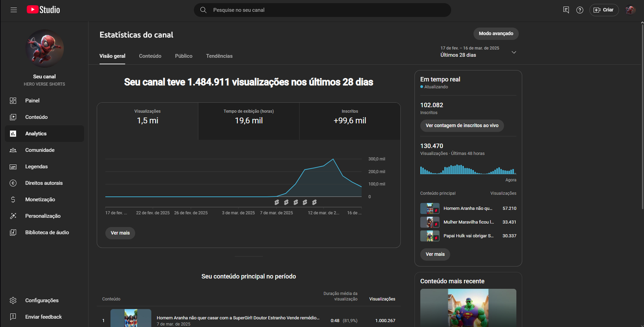Open the hamburger navigation menu
This screenshot has height=327, width=644.
pyautogui.click(x=14, y=10)
